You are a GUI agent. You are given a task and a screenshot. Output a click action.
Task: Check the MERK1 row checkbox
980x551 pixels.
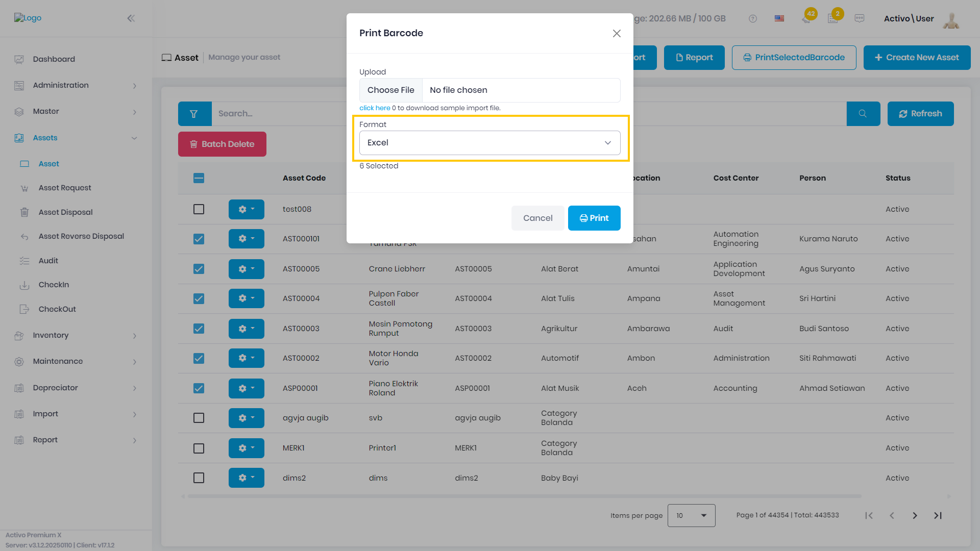pyautogui.click(x=199, y=448)
